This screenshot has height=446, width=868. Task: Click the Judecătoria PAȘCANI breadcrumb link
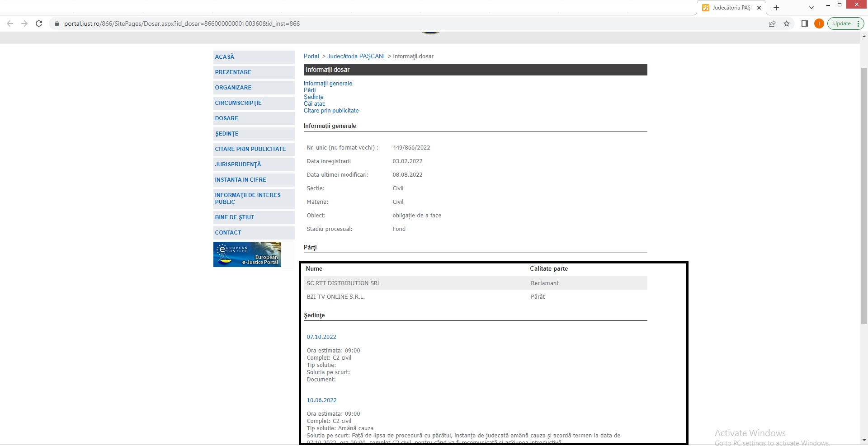[356, 56]
